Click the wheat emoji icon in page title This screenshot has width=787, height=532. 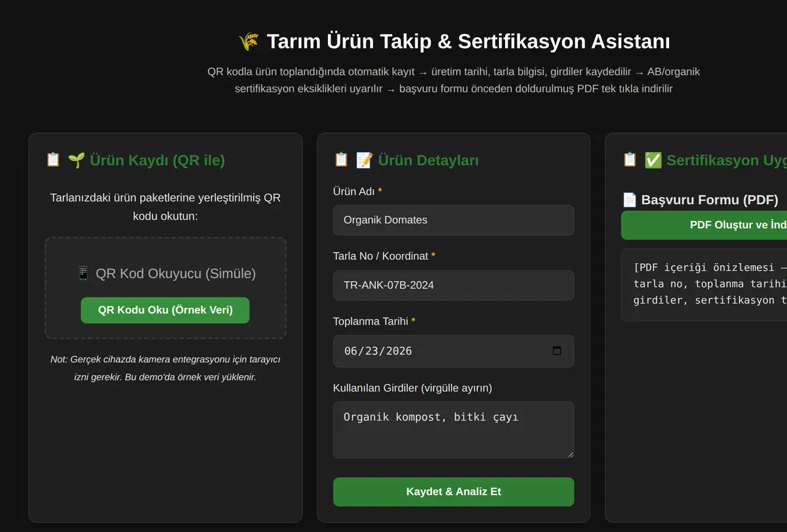[249, 42]
